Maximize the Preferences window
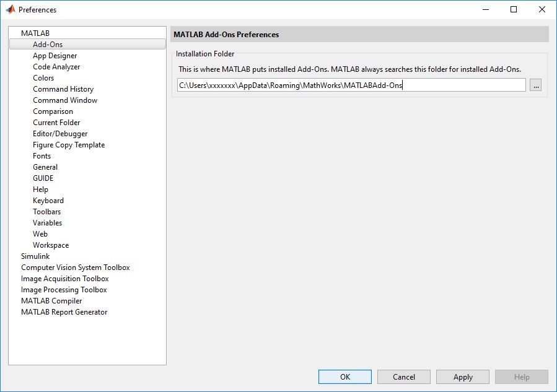Screen dimensions: 557x392 point(513,9)
